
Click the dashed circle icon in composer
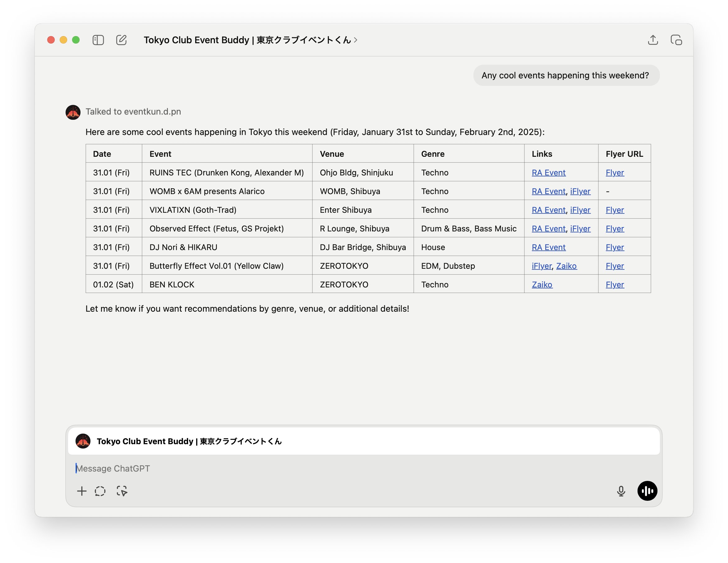(100, 491)
